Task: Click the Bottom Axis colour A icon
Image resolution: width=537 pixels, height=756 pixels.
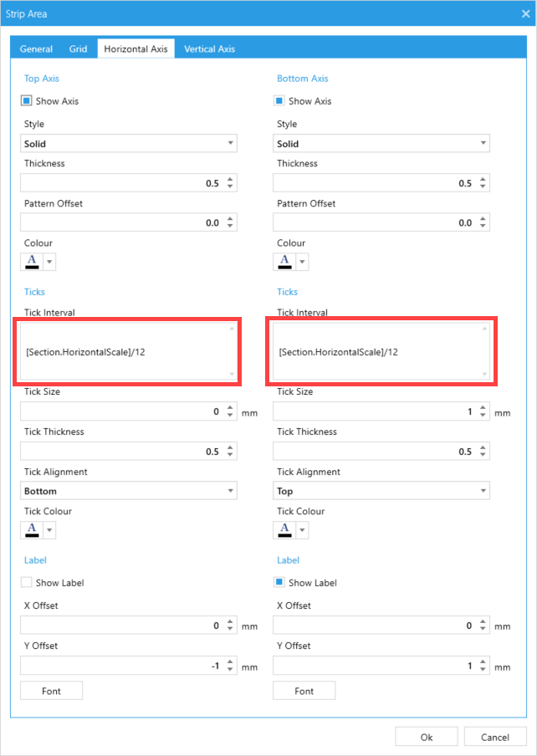Action: click(x=284, y=261)
